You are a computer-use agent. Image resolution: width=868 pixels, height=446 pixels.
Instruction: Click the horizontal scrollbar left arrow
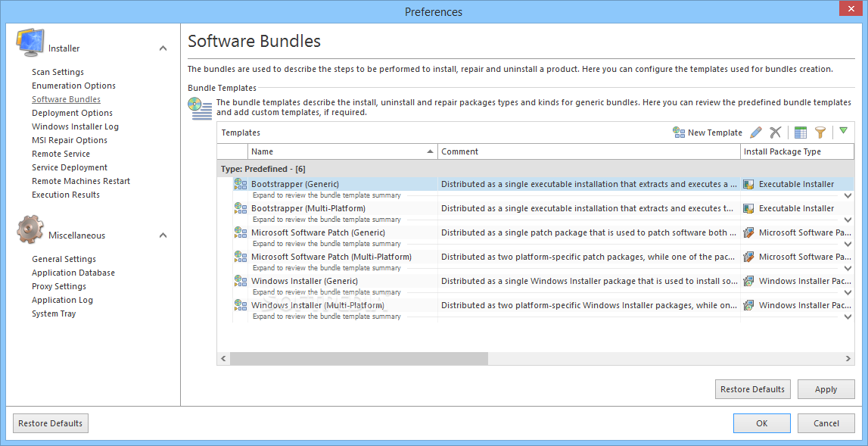tap(223, 358)
